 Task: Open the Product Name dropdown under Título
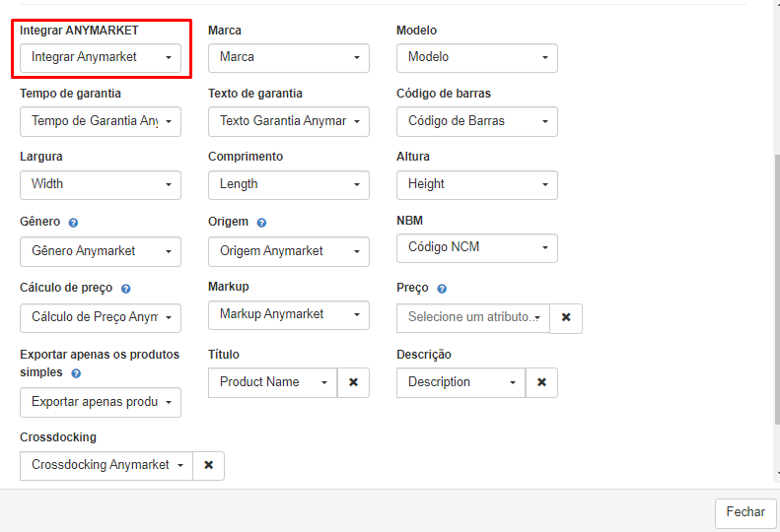click(x=272, y=382)
